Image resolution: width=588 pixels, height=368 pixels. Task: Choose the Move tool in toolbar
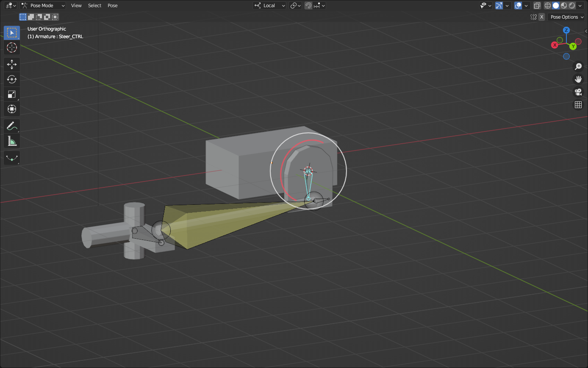click(12, 64)
